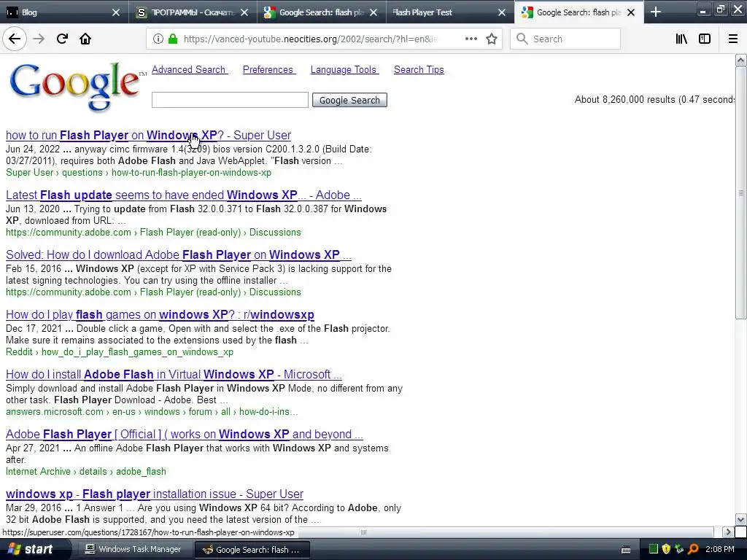The image size is (747, 560).
Task: Click the horizontal scrollbar right arrow
Action: click(x=727, y=532)
